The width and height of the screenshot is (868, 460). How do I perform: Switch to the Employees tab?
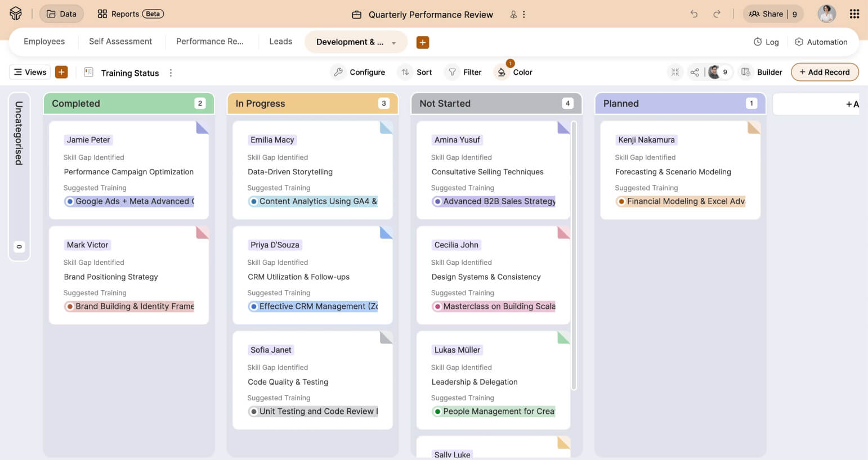pyautogui.click(x=44, y=42)
